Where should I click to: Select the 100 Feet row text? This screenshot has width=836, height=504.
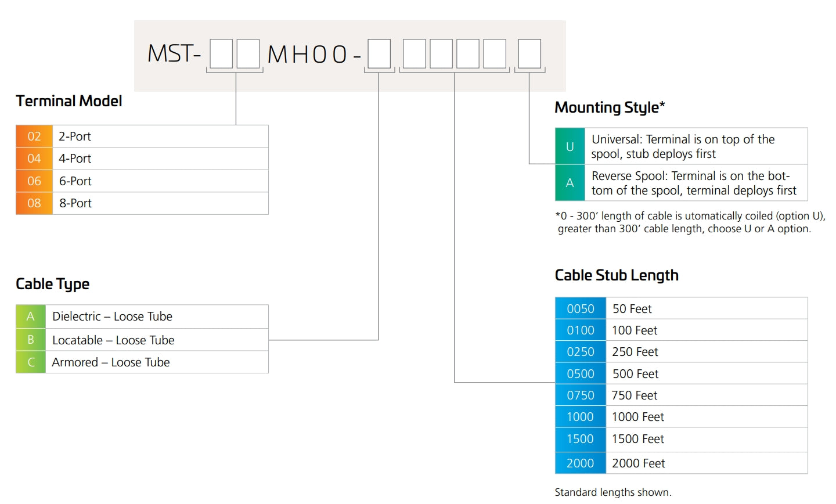coord(635,330)
